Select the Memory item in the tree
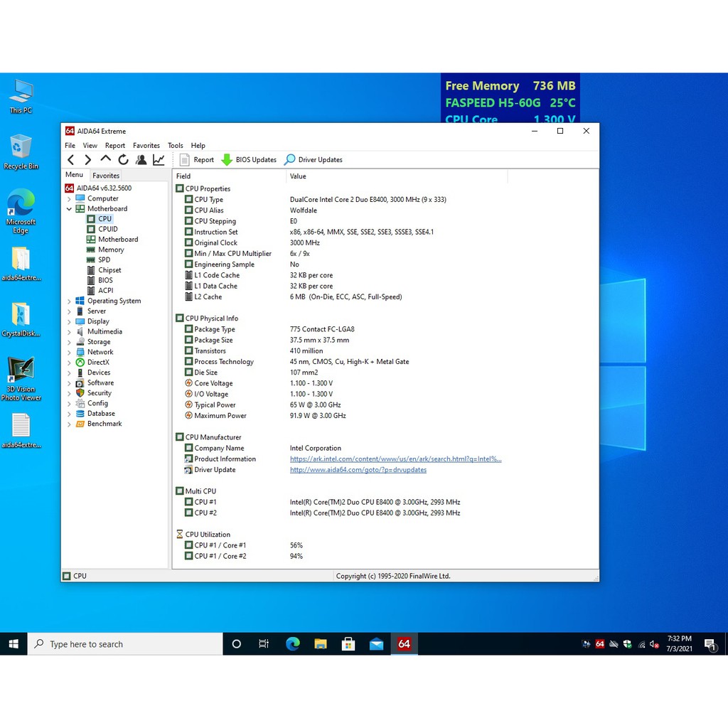This screenshot has height=728, width=728. pyautogui.click(x=106, y=250)
